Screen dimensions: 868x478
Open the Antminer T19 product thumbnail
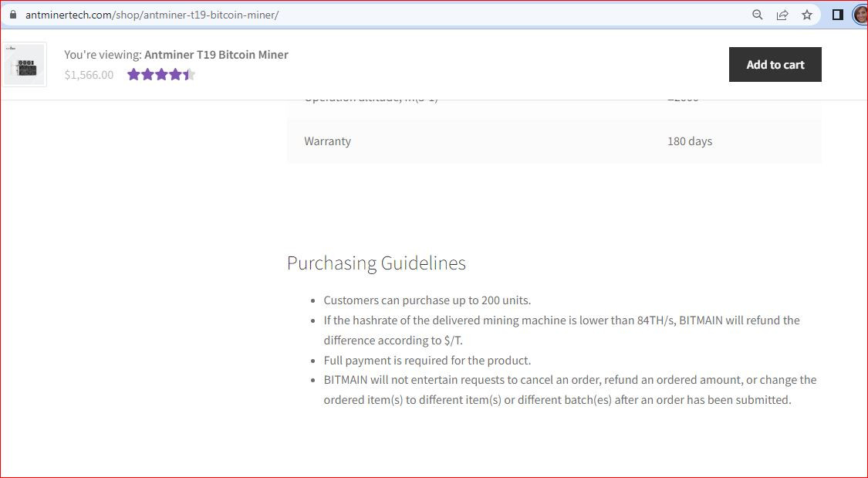click(x=24, y=64)
